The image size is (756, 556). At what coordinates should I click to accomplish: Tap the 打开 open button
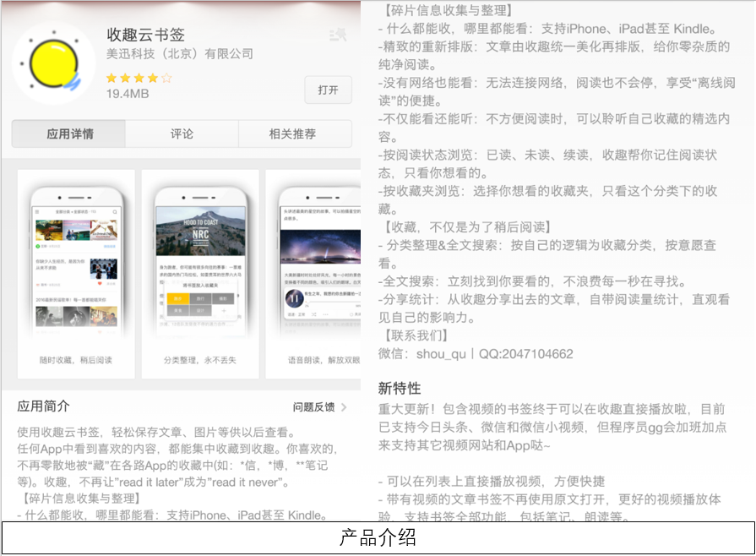328,90
